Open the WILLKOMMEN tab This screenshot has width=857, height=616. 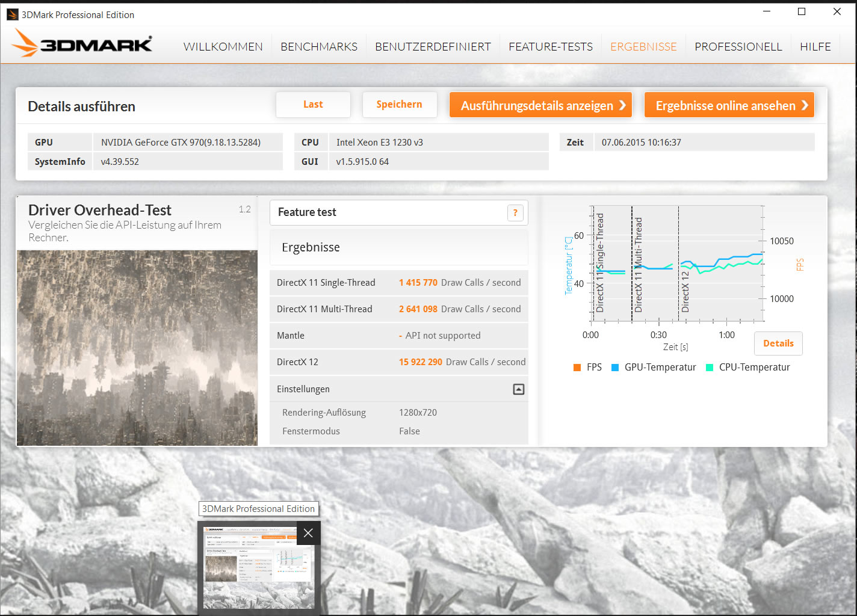tap(223, 46)
